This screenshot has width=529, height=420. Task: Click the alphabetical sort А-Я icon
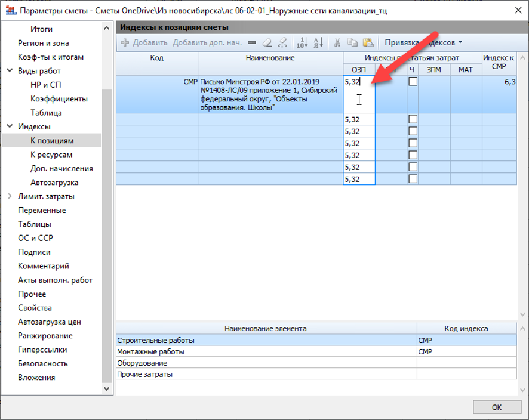click(318, 42)
